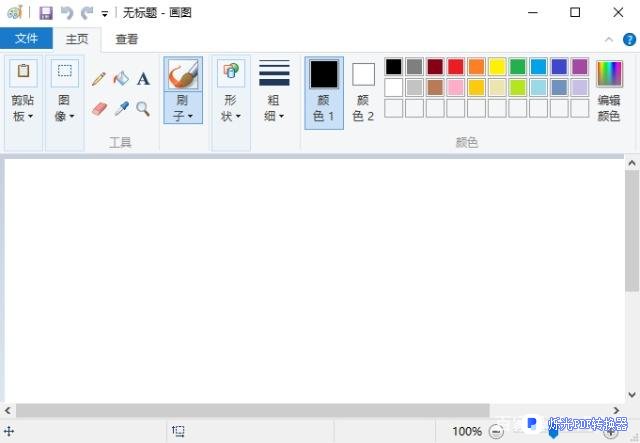Pick the yellow color swatch
Viewport: 640px width, 443px height.
(x=497, y=67)
